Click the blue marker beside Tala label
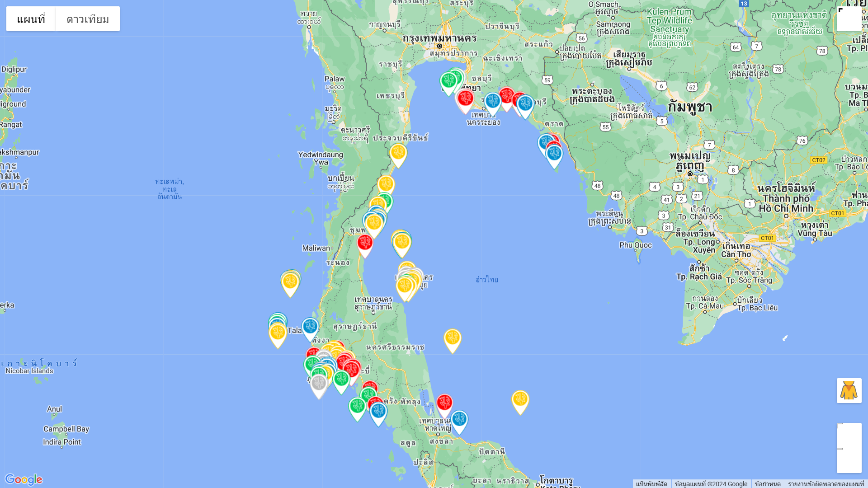868x488 pixels. point(310,328)
